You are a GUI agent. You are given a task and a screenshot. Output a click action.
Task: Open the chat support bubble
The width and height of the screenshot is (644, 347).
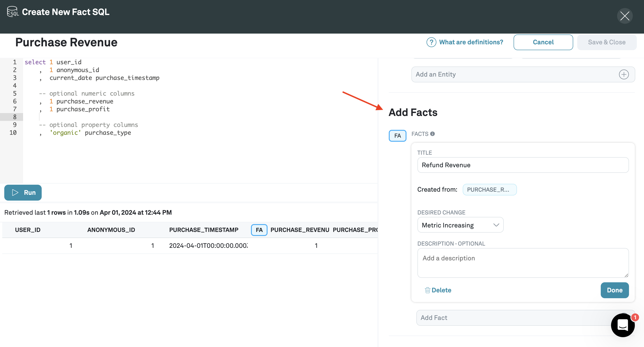click(622, 325)
